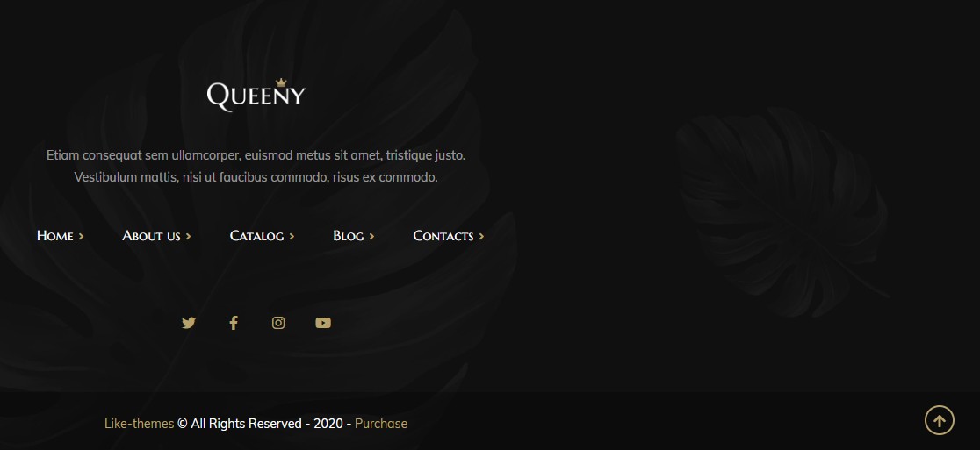Click the gold crown above Queeny logo
The width and height of the screenshot is (980, 450).
click(281, 82)
